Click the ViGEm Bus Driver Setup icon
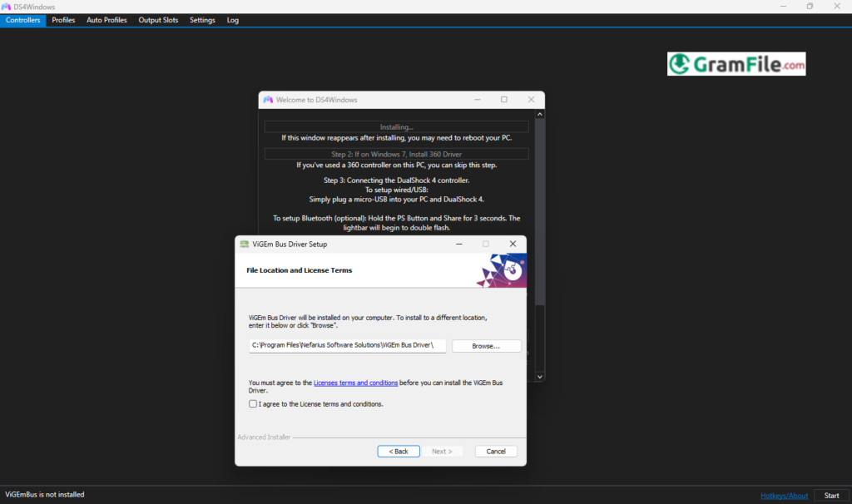Viewport: 852px width, 504px height. click(x=243, y=244)
